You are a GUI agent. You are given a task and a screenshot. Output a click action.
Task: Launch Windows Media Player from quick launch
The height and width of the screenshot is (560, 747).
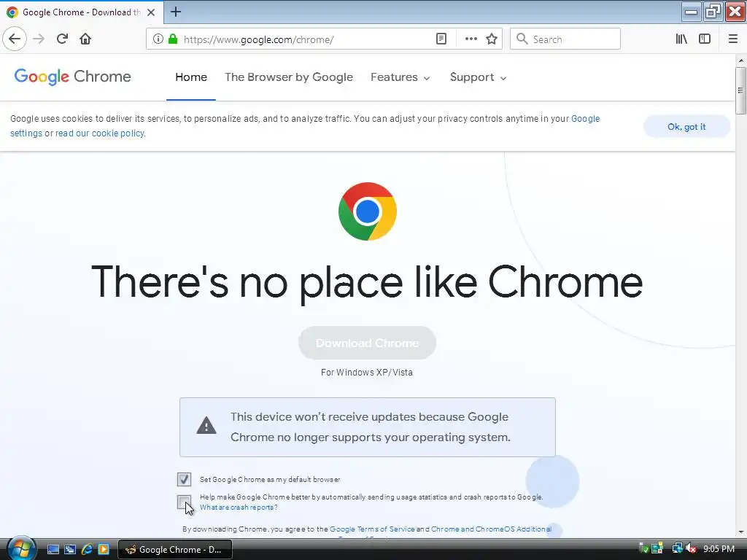[x=104, y=550]
